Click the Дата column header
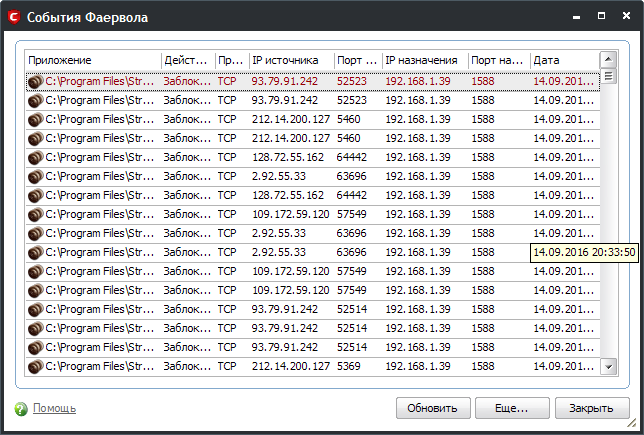Image resolution: width=644 pixels, height=435 pixels. [563, 60]
